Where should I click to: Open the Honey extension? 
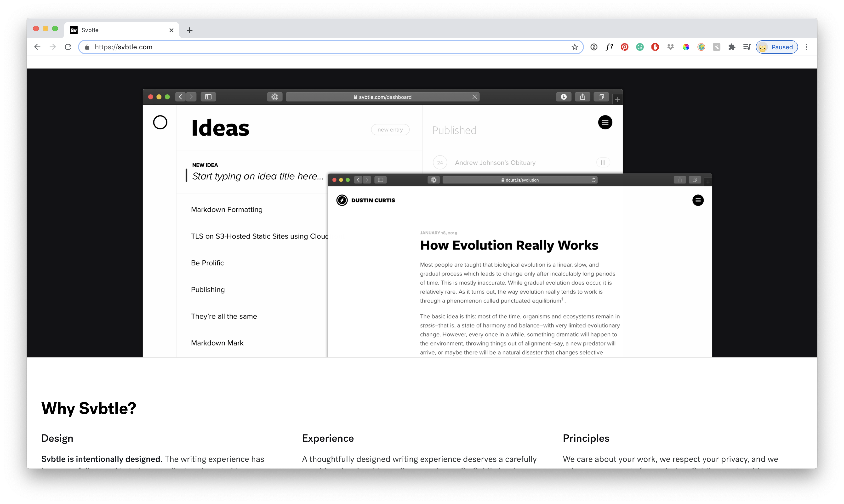click(x=716, y=47)
